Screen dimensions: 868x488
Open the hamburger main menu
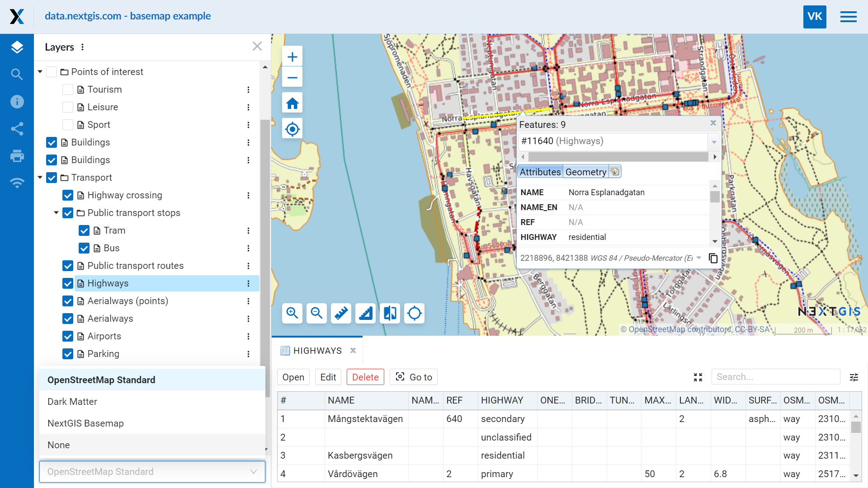848,17
